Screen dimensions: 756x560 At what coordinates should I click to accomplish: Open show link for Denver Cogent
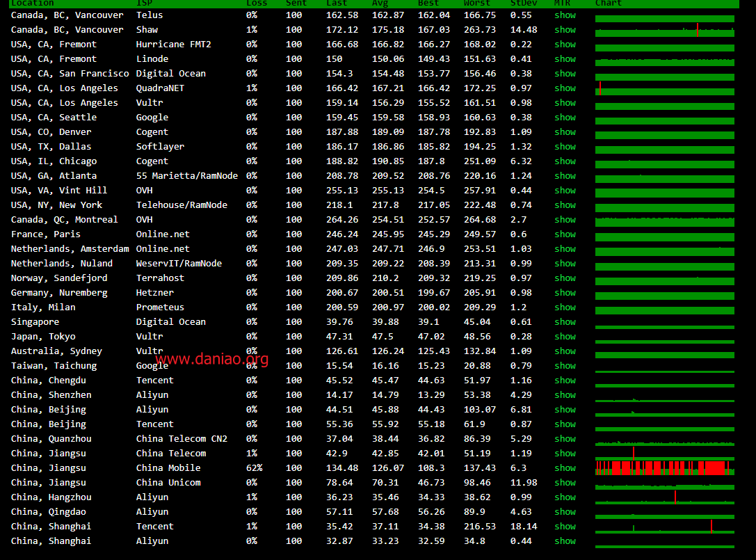pos(565,131)
